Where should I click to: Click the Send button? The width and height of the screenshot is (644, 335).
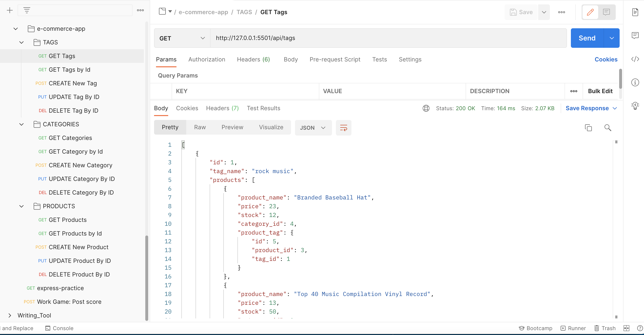pos(587,38)
